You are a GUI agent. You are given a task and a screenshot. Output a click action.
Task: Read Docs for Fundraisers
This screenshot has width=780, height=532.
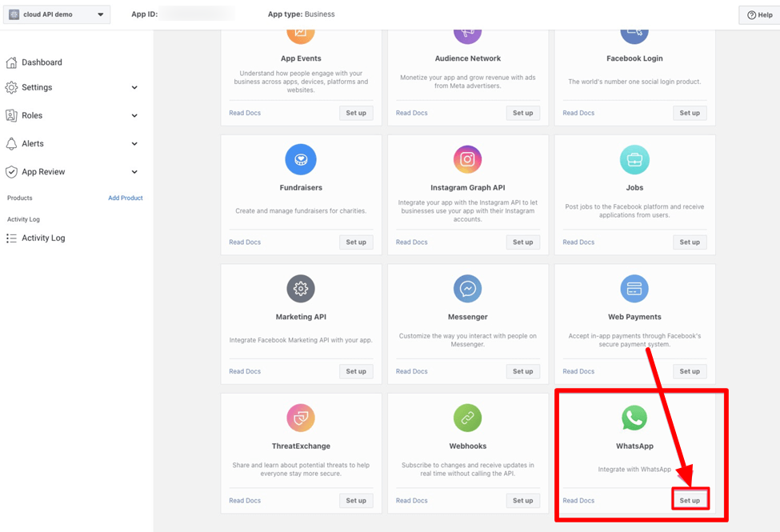pyautogui.click(x=245, y=242)
